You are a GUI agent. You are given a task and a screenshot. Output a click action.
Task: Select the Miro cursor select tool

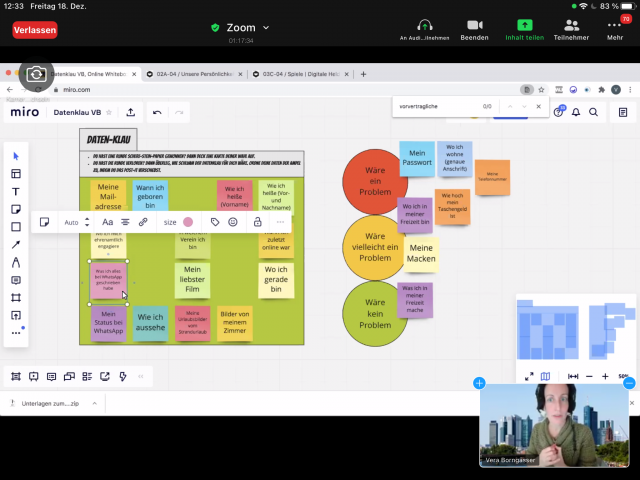[16, 156]
